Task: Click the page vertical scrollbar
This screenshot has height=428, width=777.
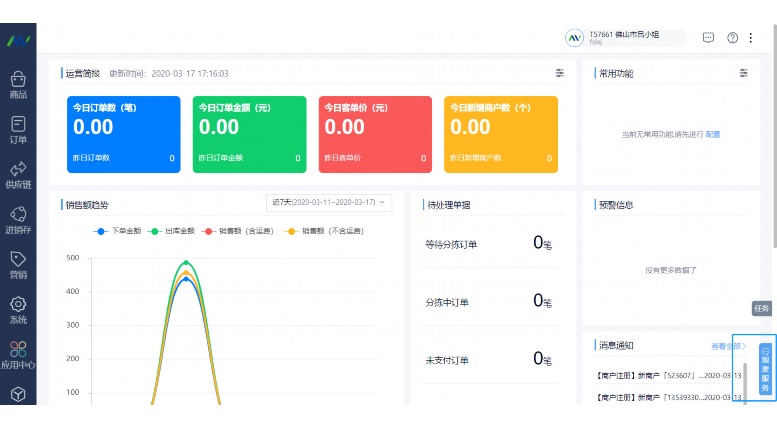Action: (775, 136)
